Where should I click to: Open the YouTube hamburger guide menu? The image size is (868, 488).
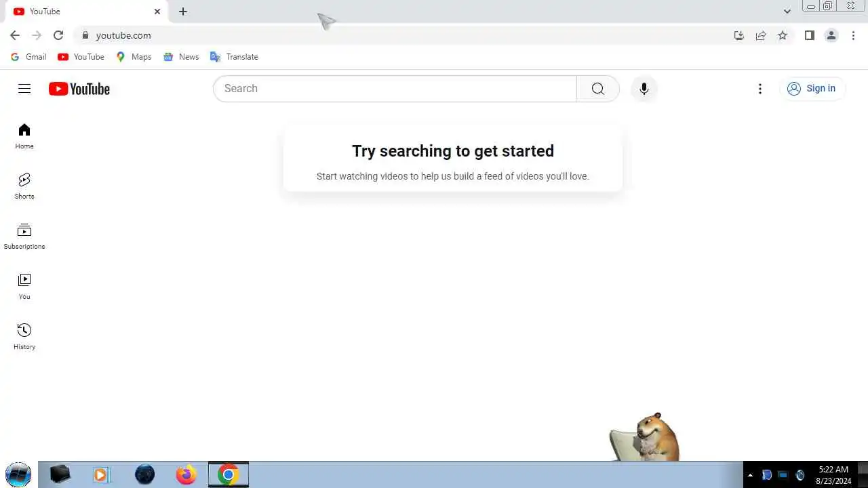pyautogui.click(x=24, y=89)
